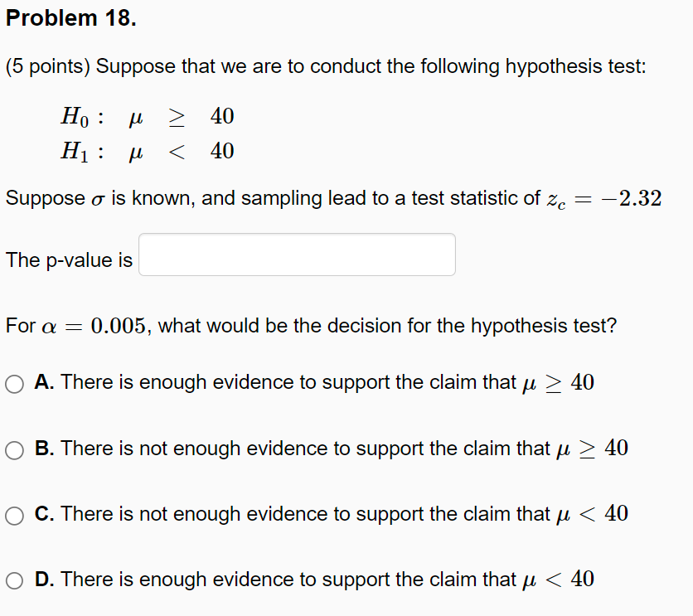The width and height of the screenshot is (693, 616).
Task: Select answer choice D radio button
Action: click(13, 580)
